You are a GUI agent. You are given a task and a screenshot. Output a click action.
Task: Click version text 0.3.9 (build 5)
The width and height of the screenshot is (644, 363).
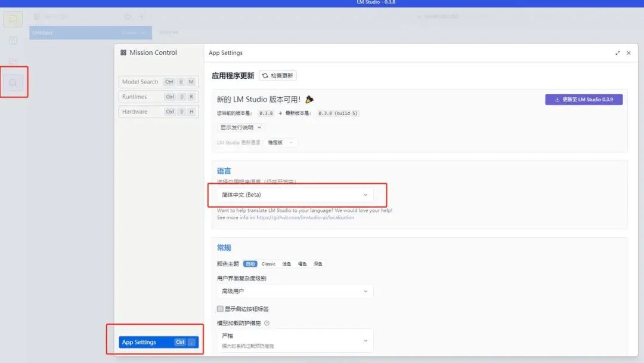click(338, 113)
